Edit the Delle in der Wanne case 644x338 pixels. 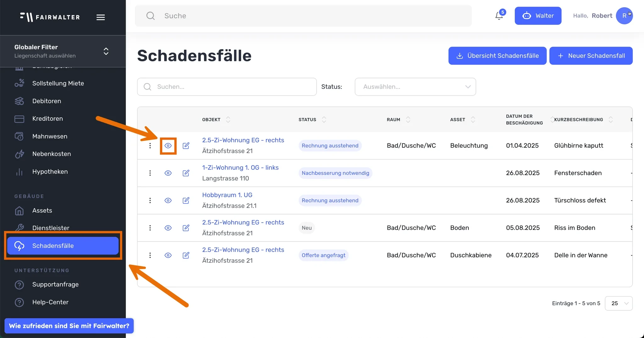186,255
